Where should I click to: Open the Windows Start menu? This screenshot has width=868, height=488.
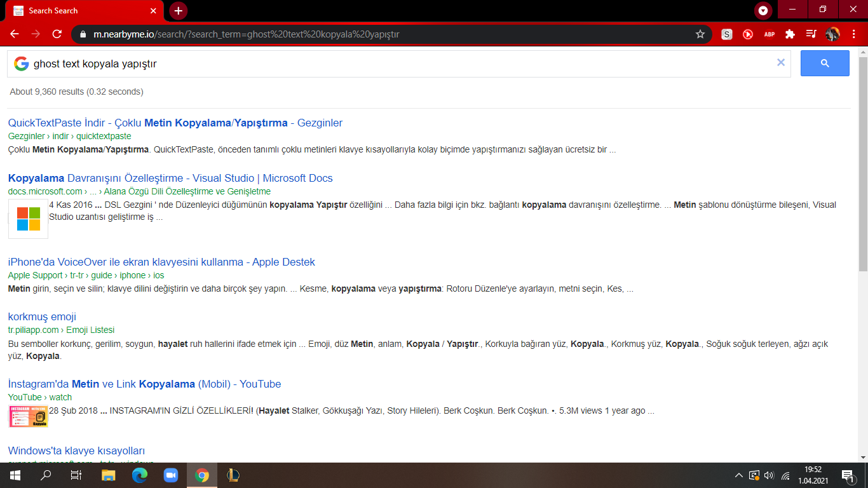tap(15, 475)
